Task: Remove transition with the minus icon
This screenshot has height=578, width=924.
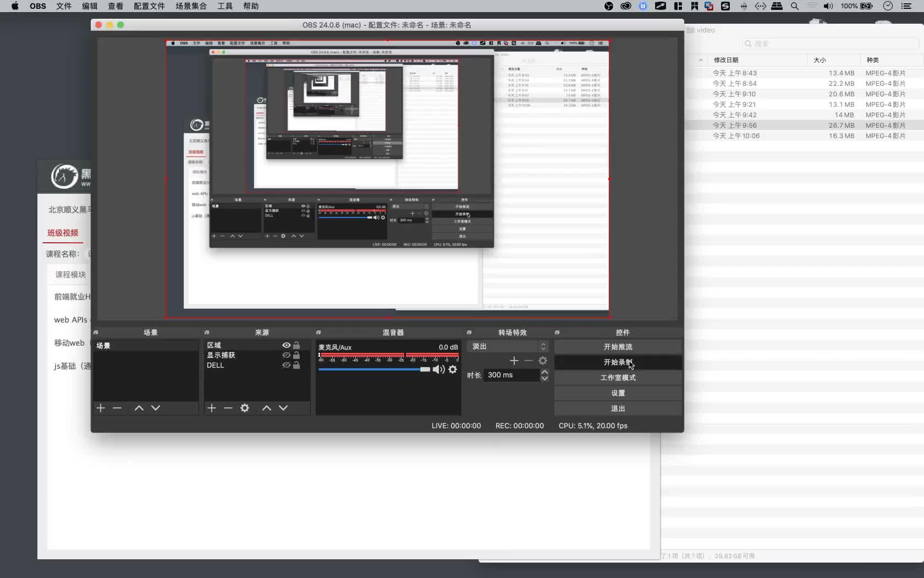Action: 529,361
